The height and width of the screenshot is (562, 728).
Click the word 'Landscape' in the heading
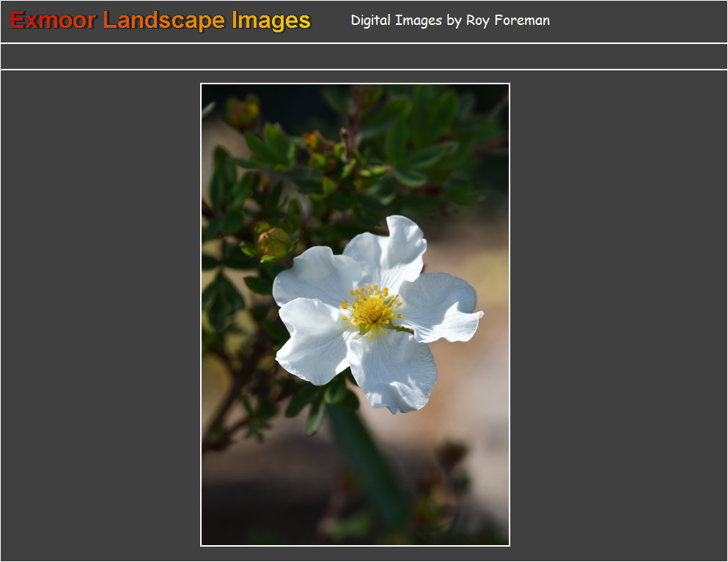click(164, 21)
